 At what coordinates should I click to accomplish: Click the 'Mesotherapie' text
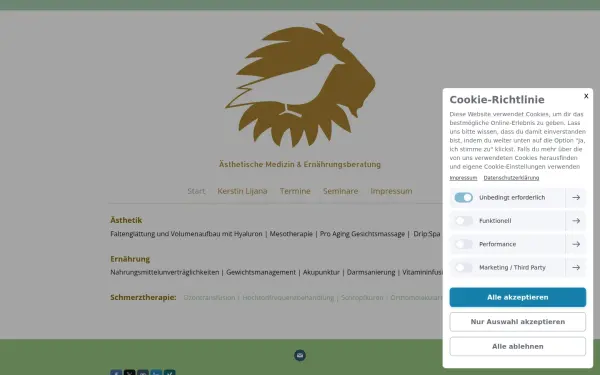point(291,234)
